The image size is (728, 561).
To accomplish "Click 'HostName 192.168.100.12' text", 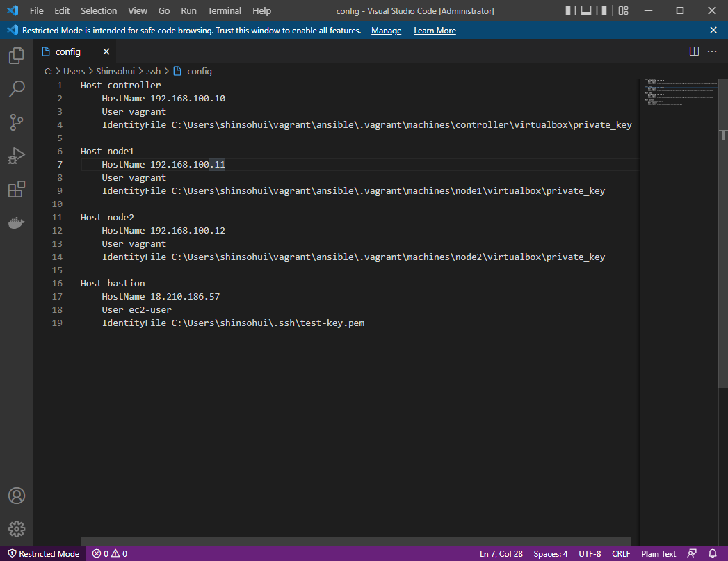I will (x=163, y=231).
